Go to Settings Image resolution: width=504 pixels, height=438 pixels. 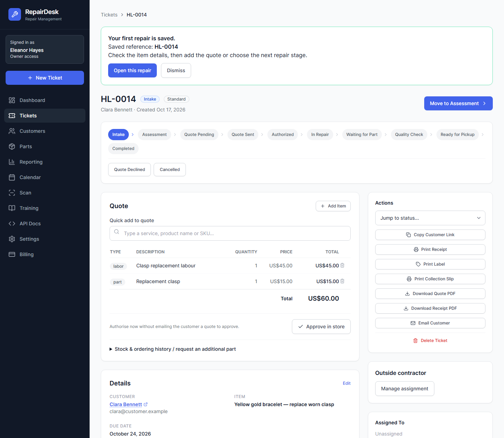(45, 239)
